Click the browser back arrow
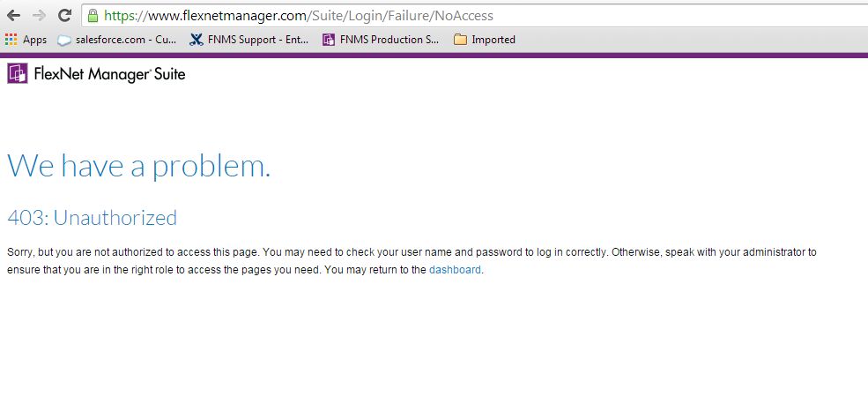The width and height of the screenshot is (868, 404). point(13,15)
